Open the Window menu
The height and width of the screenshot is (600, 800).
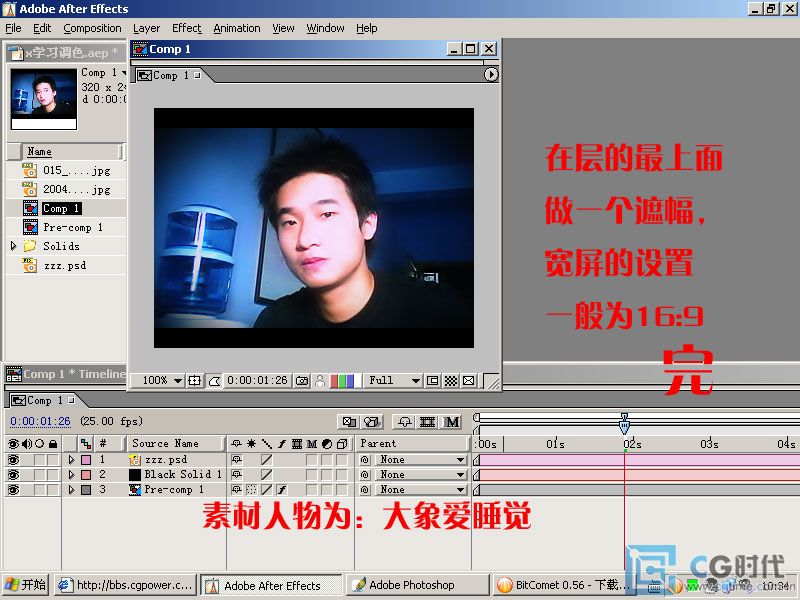click(325, 28)
